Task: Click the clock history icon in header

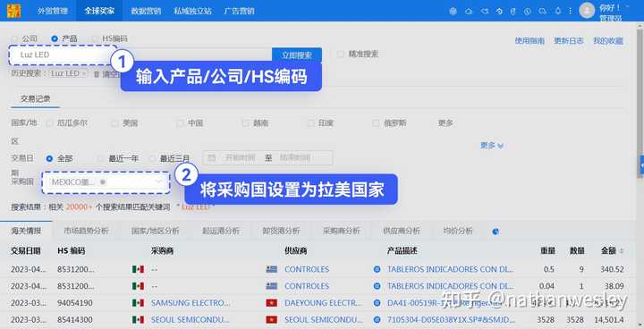Action: tap(528, 11)
